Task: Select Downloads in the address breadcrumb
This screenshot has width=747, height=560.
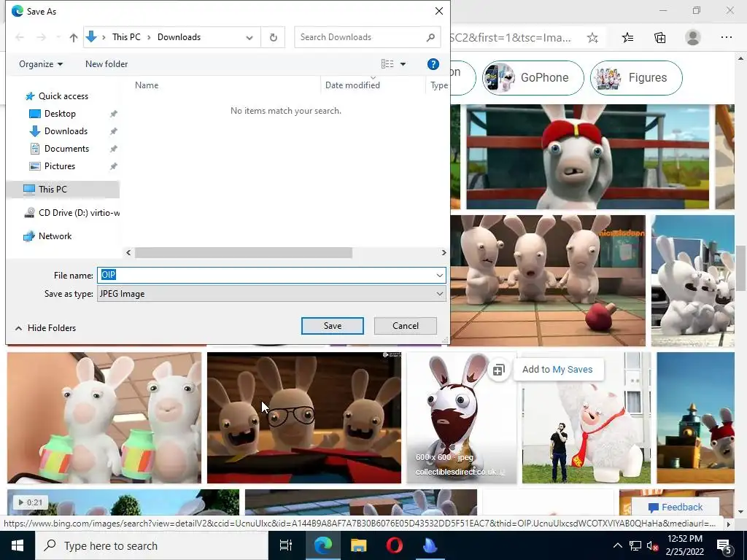Action: (179, 37)
